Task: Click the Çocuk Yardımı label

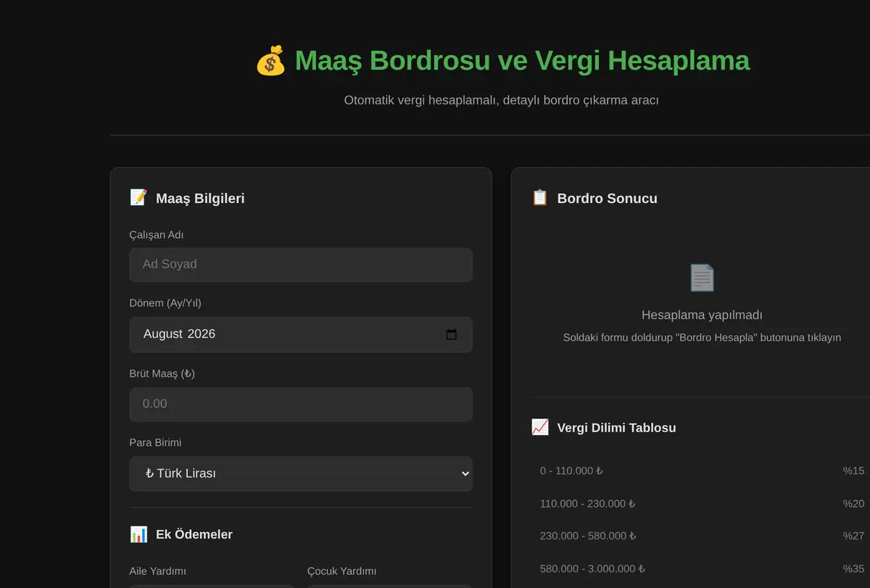Action: click(341, 571)
